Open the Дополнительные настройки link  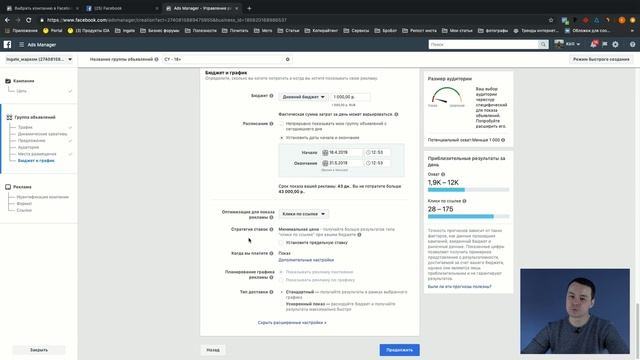point(306,260)
